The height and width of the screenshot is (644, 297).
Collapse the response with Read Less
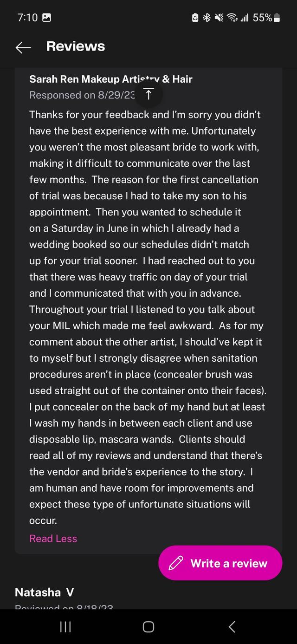(53, 539)
